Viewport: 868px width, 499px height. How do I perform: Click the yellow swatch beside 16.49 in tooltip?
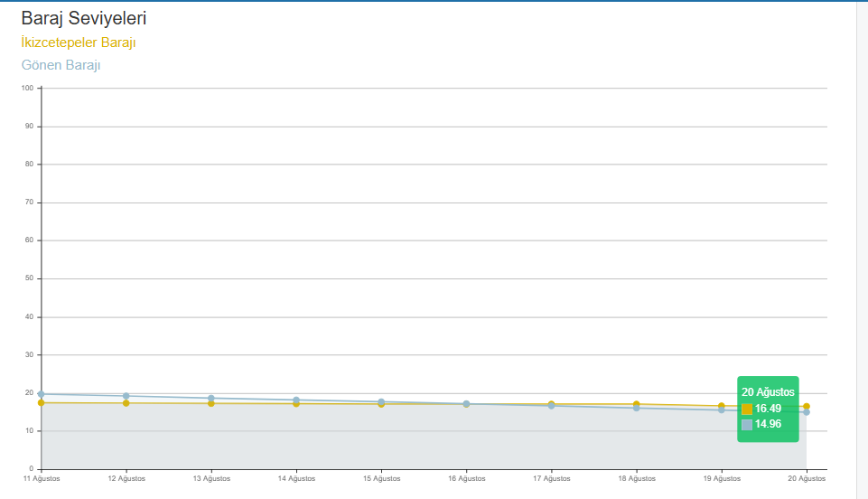[747, 410]
